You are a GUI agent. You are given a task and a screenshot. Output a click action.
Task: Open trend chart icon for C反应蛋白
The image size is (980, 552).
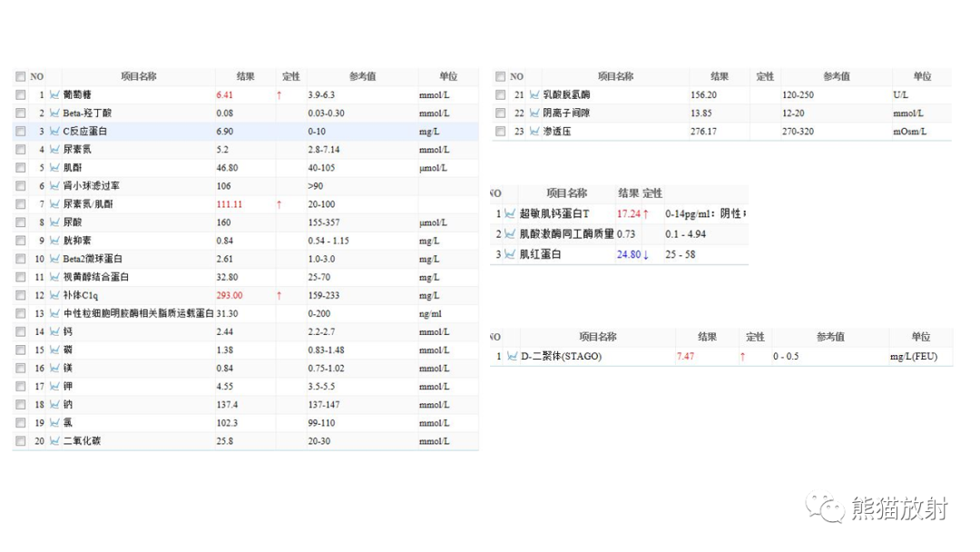coord(54,132)
